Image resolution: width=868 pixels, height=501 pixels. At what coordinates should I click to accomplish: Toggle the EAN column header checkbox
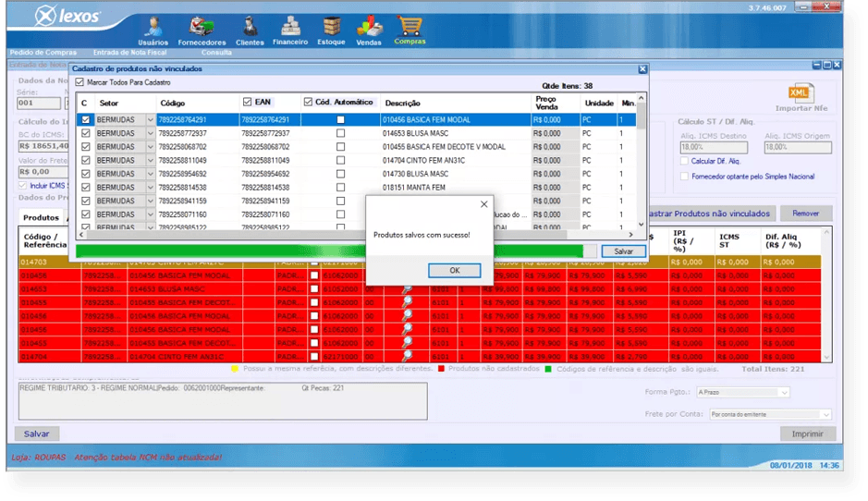point(247,102)
